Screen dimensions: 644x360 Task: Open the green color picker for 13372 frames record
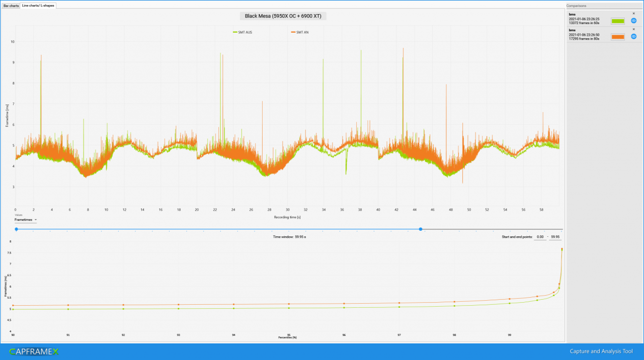pos(617,21)
